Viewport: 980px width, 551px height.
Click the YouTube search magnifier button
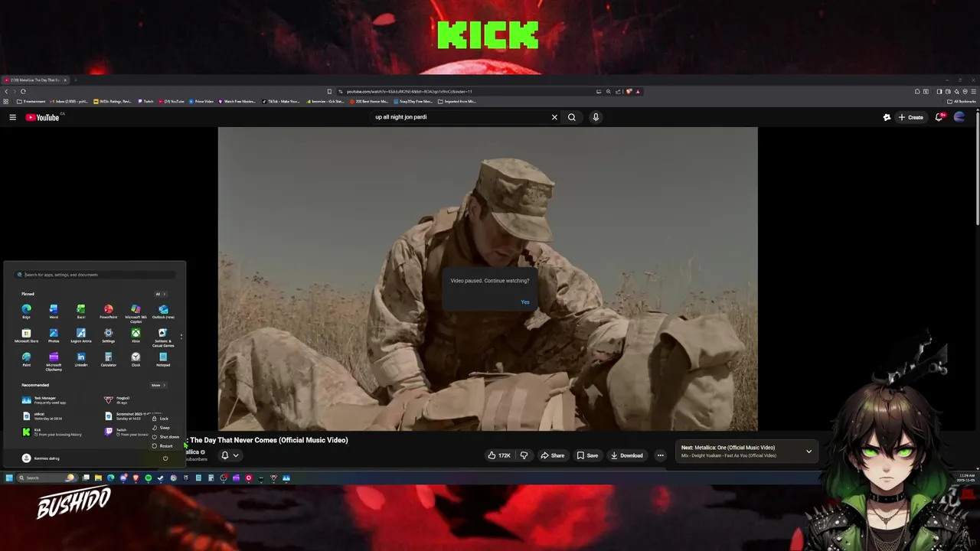(x=572, y=117)
